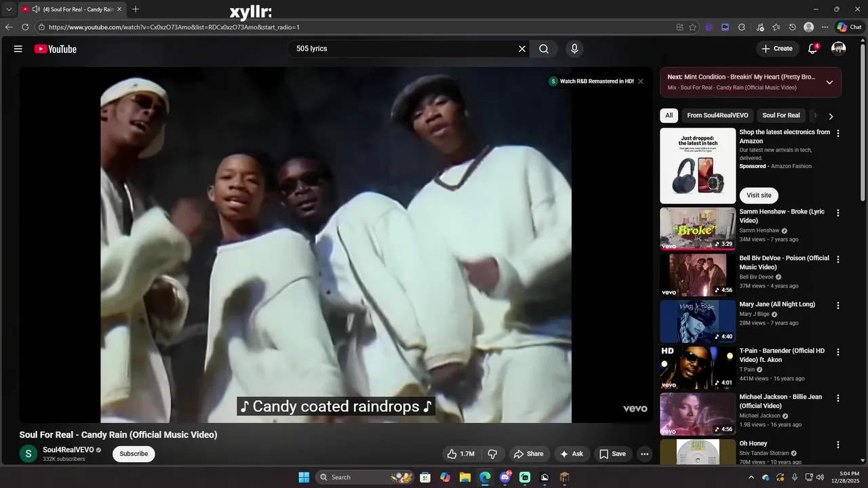Open options for Oh Honey video

click(x=838, y=445)
